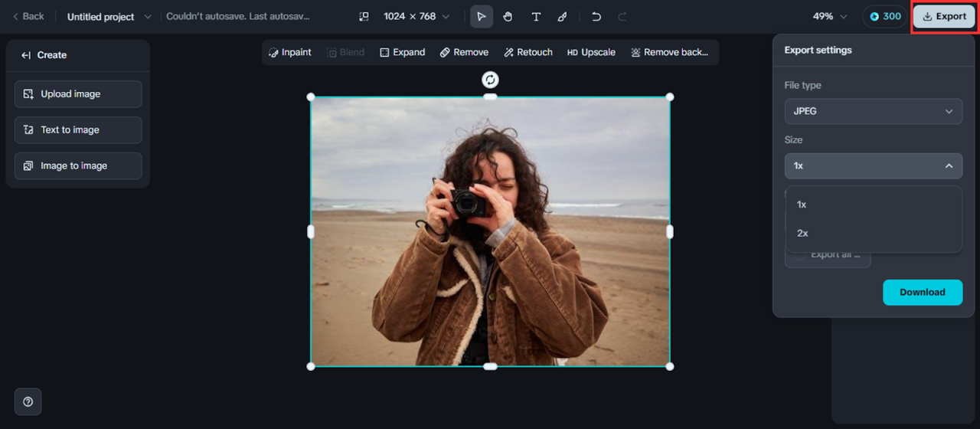Click the canvas resize icon

[x=364, y=16]
